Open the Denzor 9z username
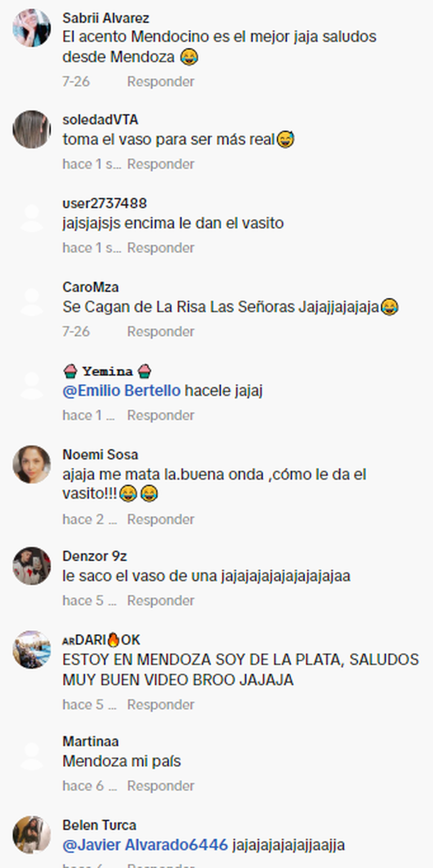Image resolution: width=433 pixels, height=868 pixels. [95, 556]
